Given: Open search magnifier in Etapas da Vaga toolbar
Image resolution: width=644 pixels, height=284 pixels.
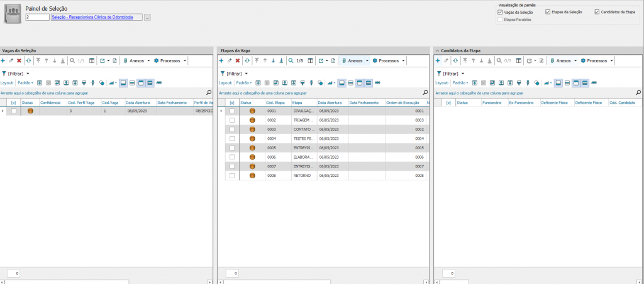Looking at the screenshot, I should coord(291,60).
